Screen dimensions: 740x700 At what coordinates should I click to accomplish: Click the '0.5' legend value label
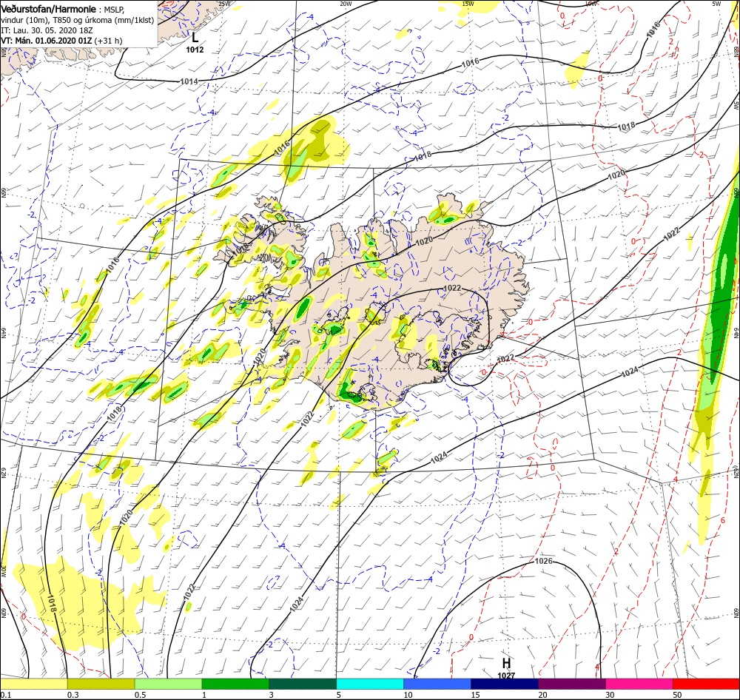[140, 694]
